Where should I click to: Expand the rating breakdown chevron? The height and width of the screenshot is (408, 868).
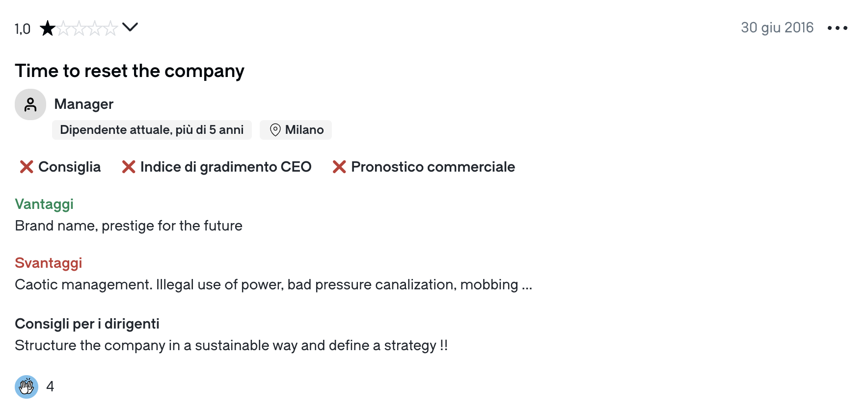pos(130,27)
